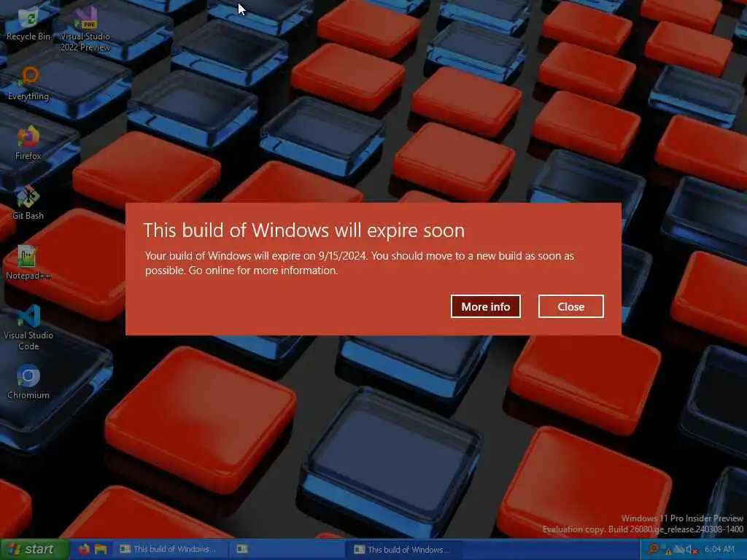This screenshot has width=747, height=560.
Task: Select the Git Bash desktop icon
Action: 28,203
